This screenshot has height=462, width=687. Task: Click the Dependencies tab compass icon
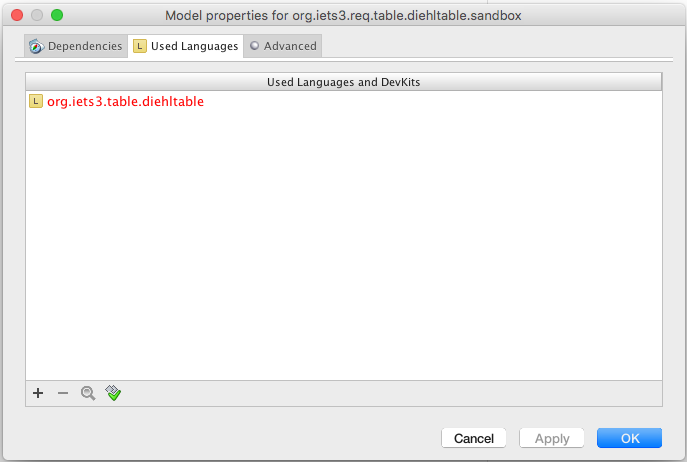(36, 46)
